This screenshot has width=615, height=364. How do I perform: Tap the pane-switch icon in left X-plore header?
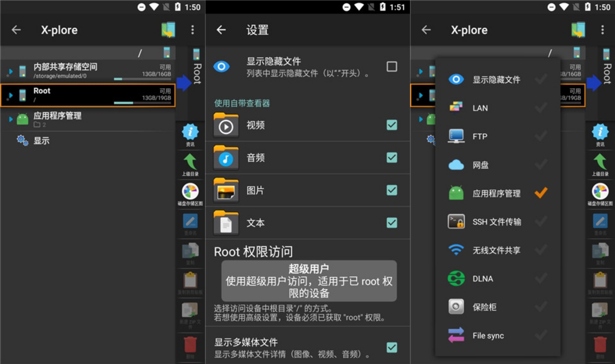[168, 30]
